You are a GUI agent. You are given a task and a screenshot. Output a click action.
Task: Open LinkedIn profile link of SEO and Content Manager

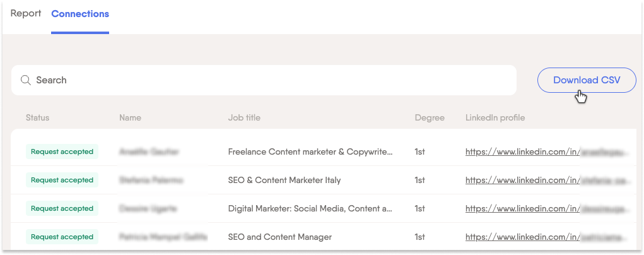pyautogui.click(x=547, y=237)
